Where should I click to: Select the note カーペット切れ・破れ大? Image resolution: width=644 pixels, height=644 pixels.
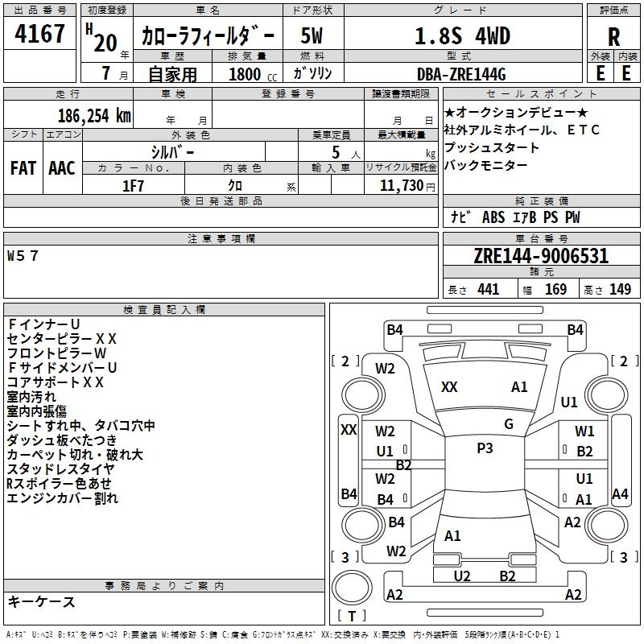click(x=75, y=455)
